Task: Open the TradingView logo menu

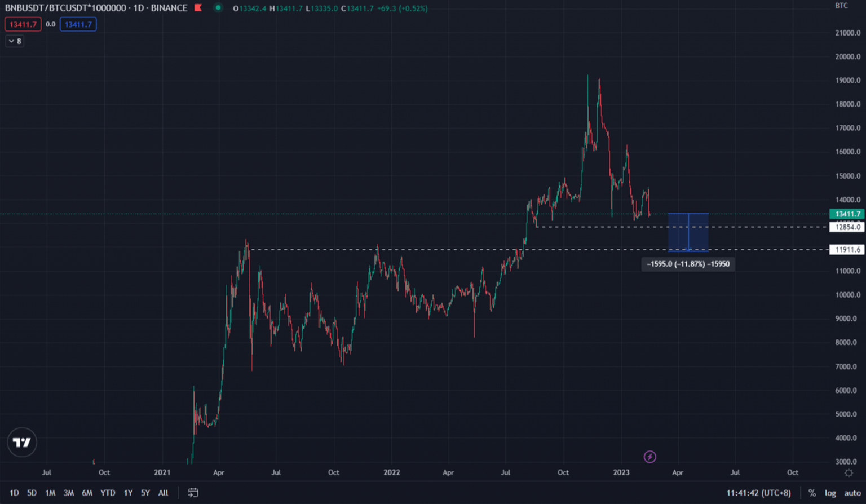Action: pyautogui.click(x=22, y=443)
